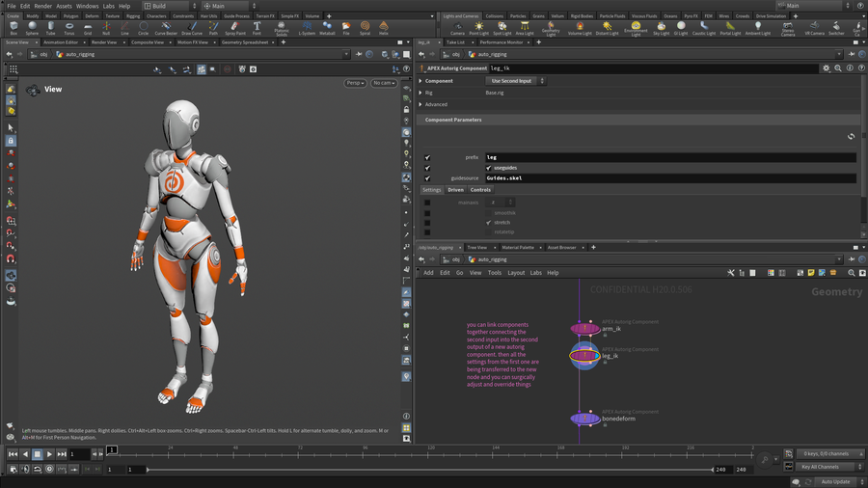Add a Sky Light from the shelf
The width and height of the screenshot is (868, 488).
661,28
